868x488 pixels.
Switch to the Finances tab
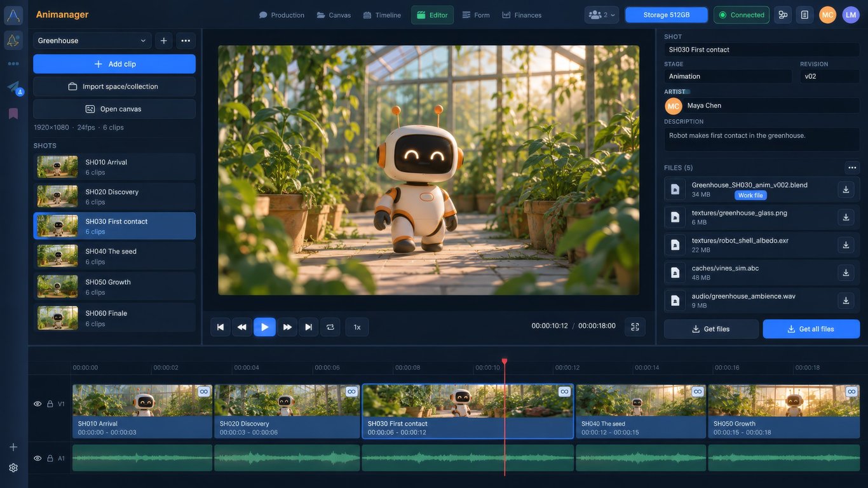click(522, 15)
